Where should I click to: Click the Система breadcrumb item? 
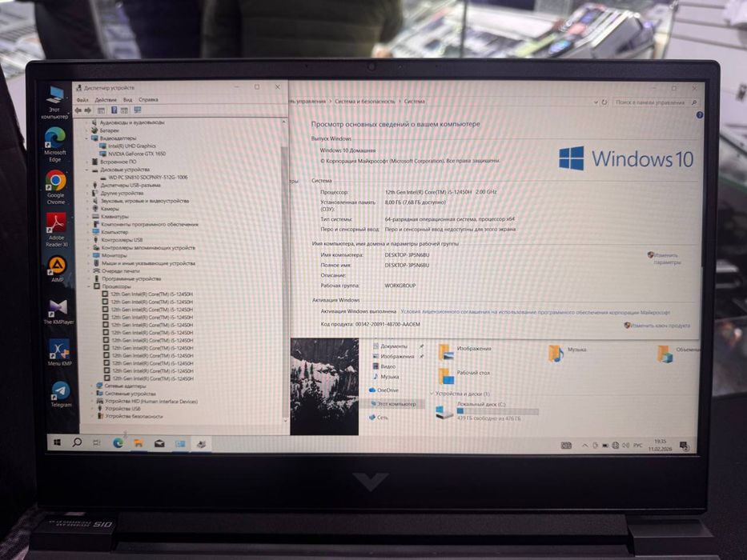pos(415,101)
